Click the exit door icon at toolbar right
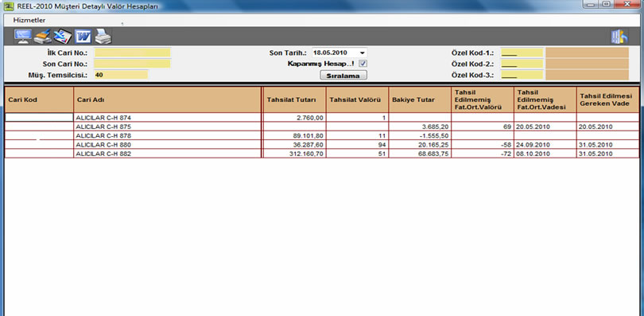Image resolution: width=644 pixels, height=316 pixels. click(619, 37)
